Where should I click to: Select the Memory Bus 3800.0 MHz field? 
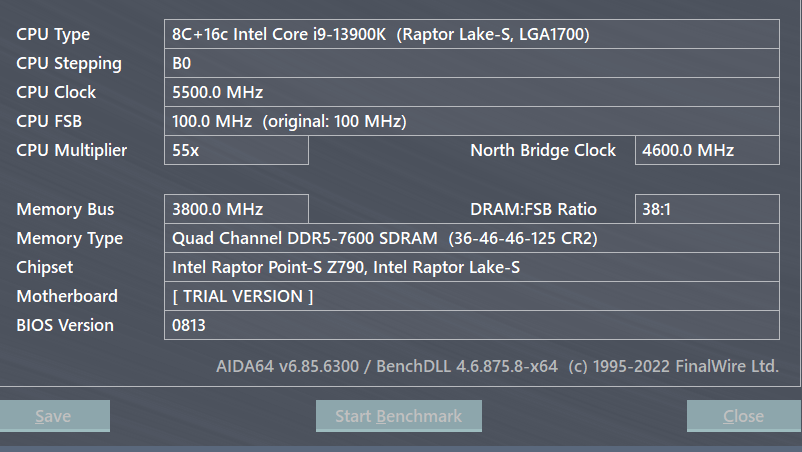(236, 209)
